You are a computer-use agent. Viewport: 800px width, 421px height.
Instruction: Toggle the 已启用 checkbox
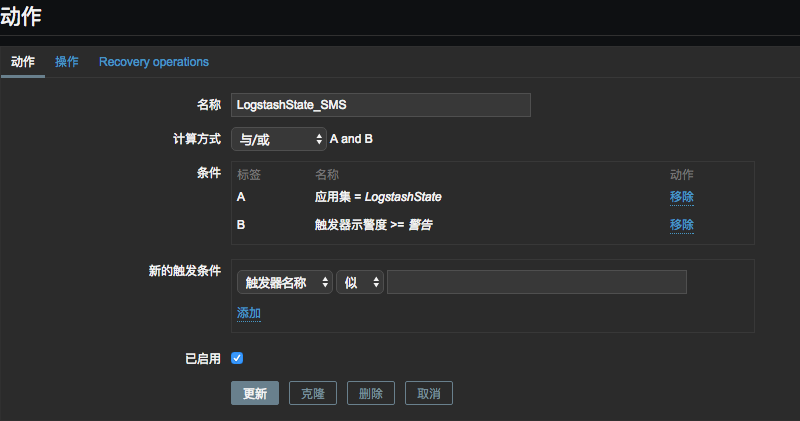click(x=237, y=358)
